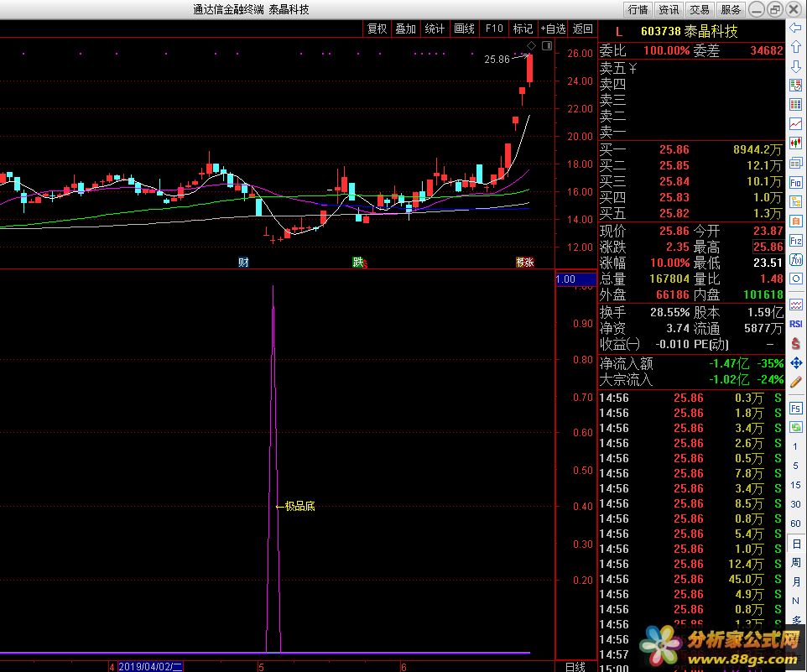Screen dimensions: 807x672
Task: Click the 标记 mark button
Action: pyautogui.click(x=523, y=29)
